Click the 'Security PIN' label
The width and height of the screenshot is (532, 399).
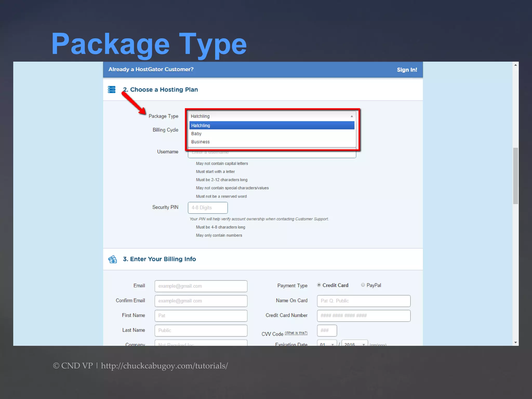pyautogui.click(x=165, y=207)
